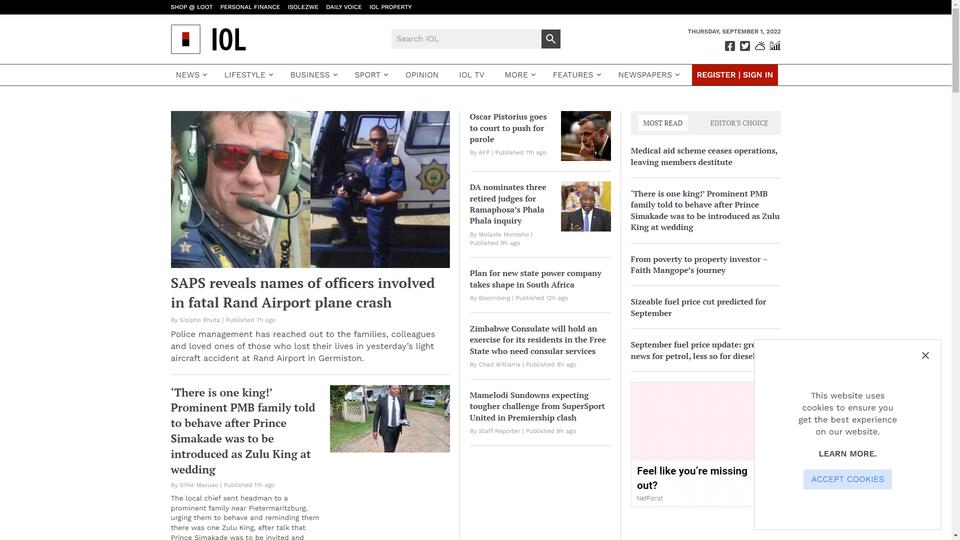Open Mamelodi Sundowns Premiership clash article
This screenshot has width=960, height=540.
(x=537, y=407)
